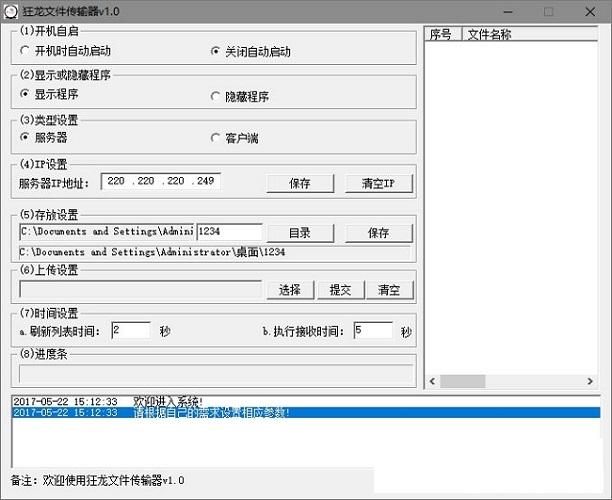The height and width of the screenshot is (500, 612).
Task: Click 提交 button to submit upload
Action: pyautogui.click(x=340, y=290)
